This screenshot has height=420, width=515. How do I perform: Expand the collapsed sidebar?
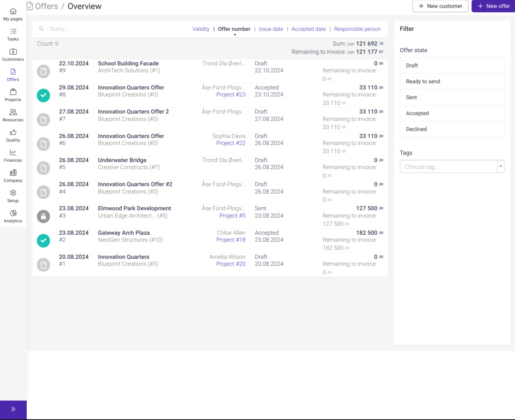point(13,409)
